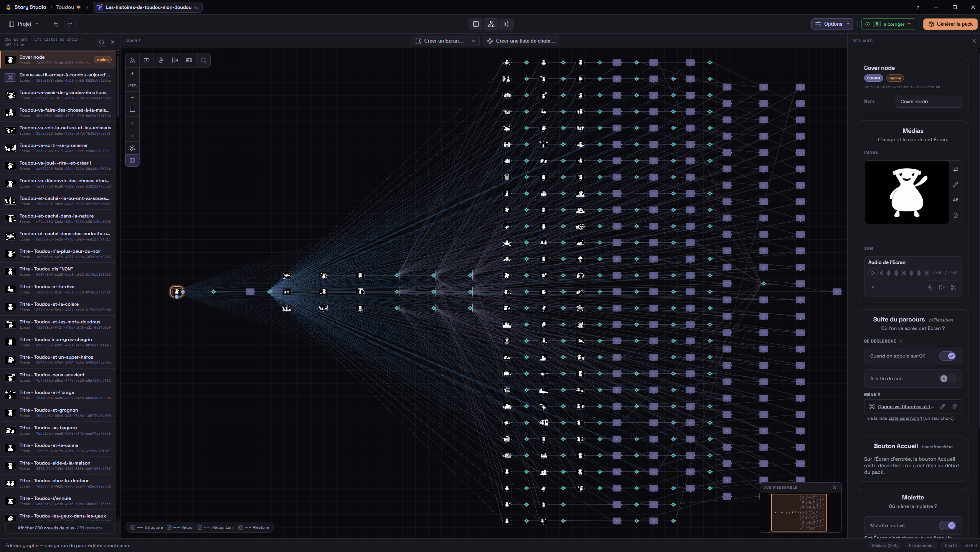Open the Options dropdown
This screenshot has width=980, height=552.
tap(832, 24)
